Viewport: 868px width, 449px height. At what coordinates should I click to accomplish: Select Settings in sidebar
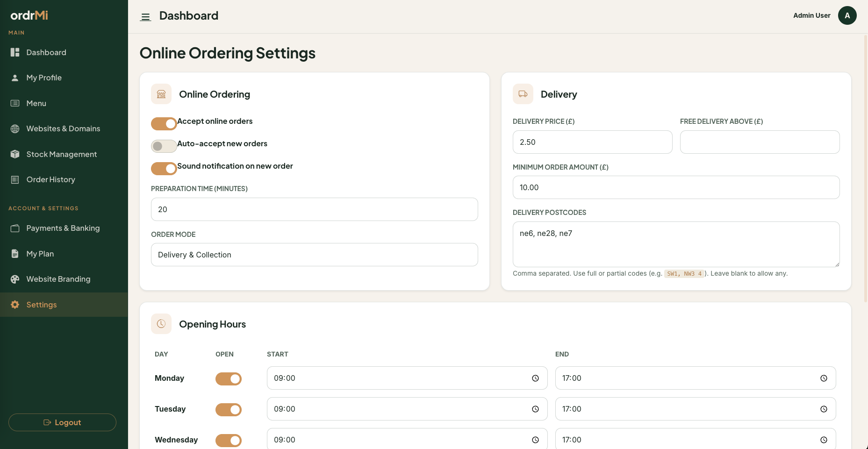(x=64, y=305)
